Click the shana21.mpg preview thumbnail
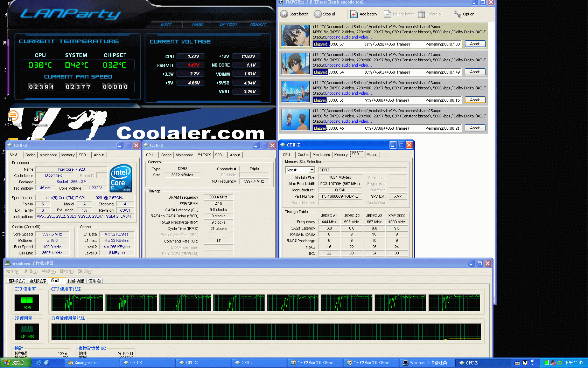This screenshot has width=588, height=368. [x=296, y=64]
